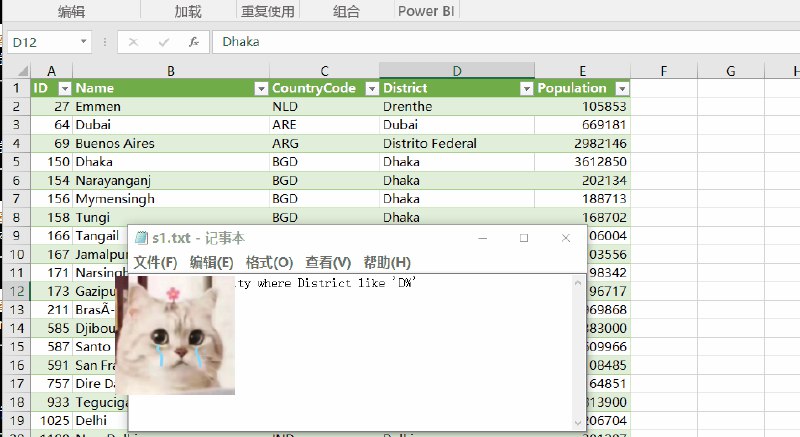The width and height of the screenshot is (800, 437).
Task: Select column E header
Action: click(x=583, y=71)
